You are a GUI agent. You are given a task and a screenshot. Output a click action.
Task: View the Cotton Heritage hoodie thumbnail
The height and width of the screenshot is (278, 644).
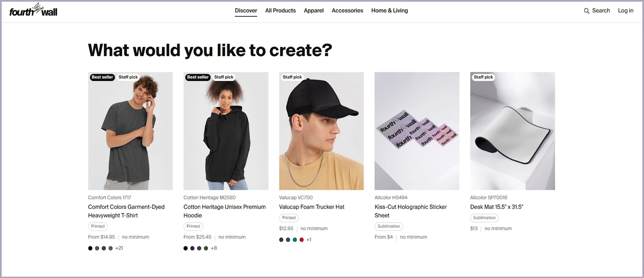pos(226,131)
